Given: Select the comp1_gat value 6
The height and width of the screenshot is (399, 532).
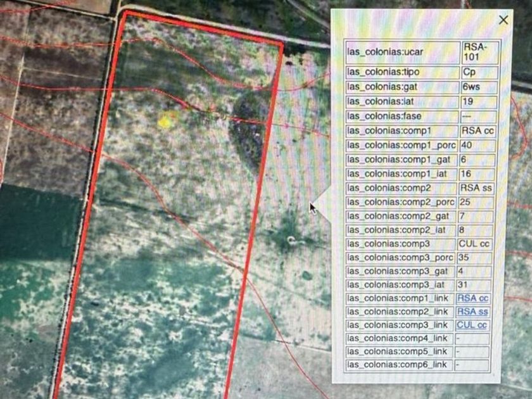Looking at the screenshot, I should pos(464,160).
